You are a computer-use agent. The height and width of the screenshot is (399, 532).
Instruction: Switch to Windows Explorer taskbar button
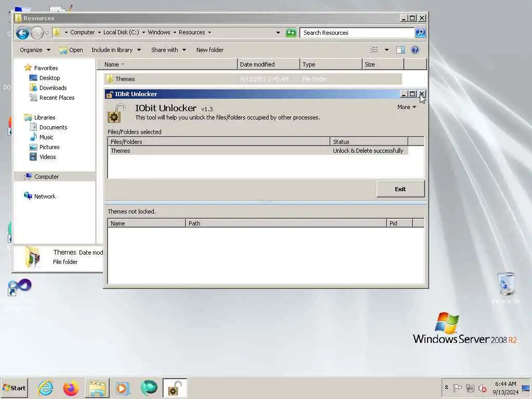pos(97,388)
